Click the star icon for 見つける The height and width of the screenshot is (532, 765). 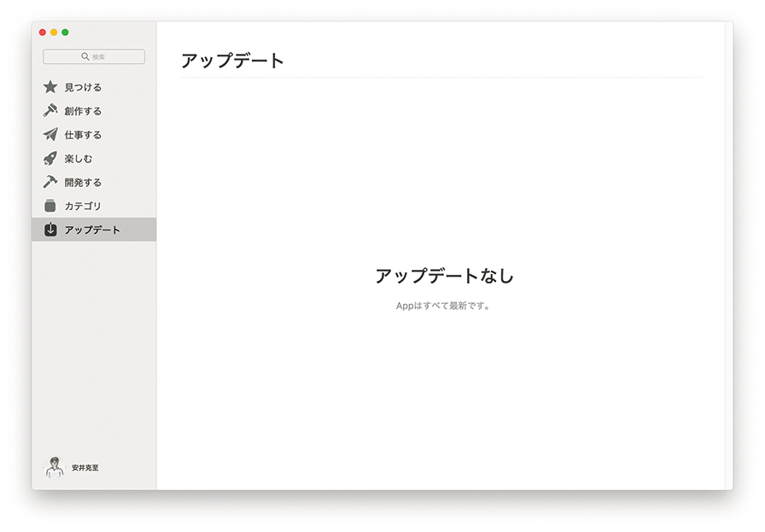coord(50,87)
